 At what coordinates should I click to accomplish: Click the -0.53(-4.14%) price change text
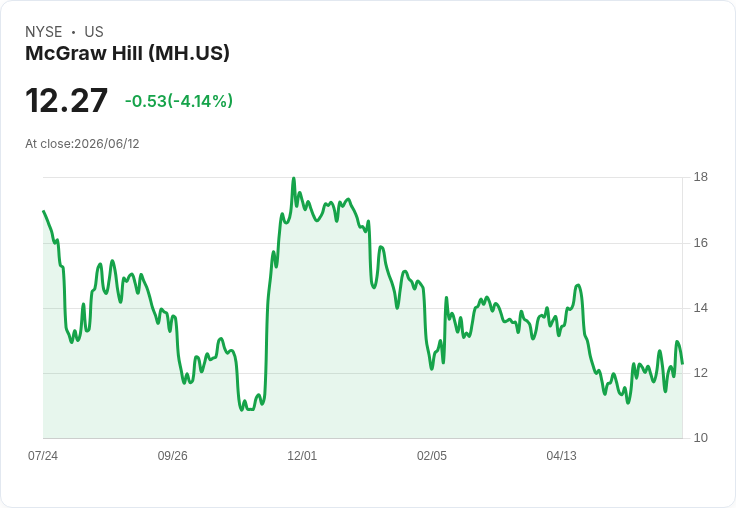(x=179, y=101)
